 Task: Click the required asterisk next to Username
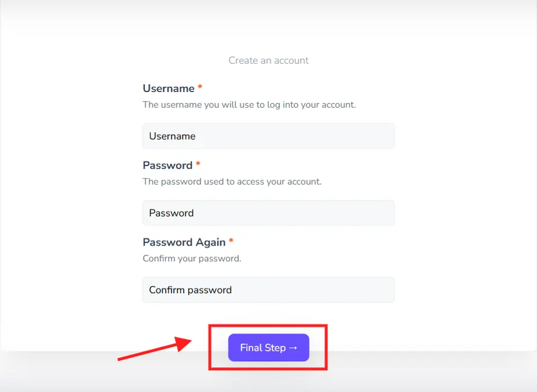[x=199, y=86]
